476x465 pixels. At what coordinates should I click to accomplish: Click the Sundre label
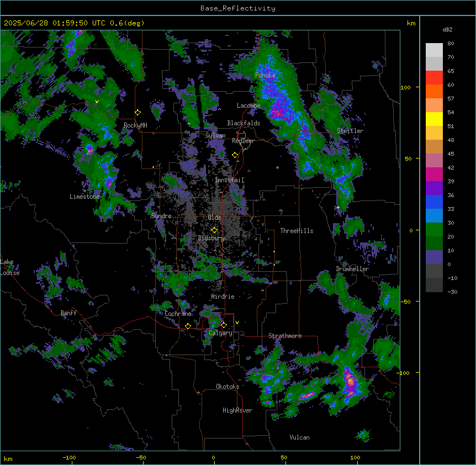161,216
